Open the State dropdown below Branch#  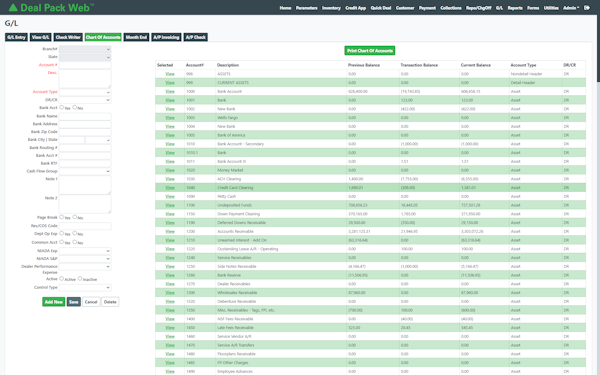pos(85,57)
